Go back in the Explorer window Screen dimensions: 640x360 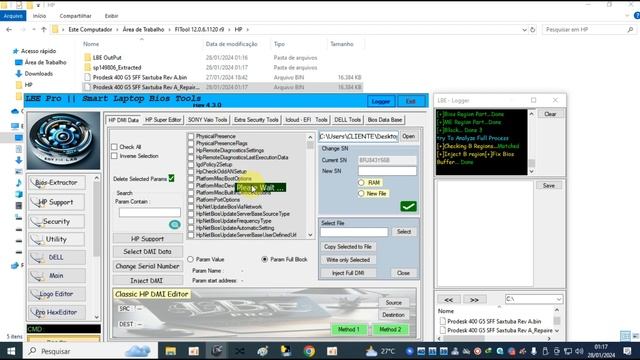[9, 29]
